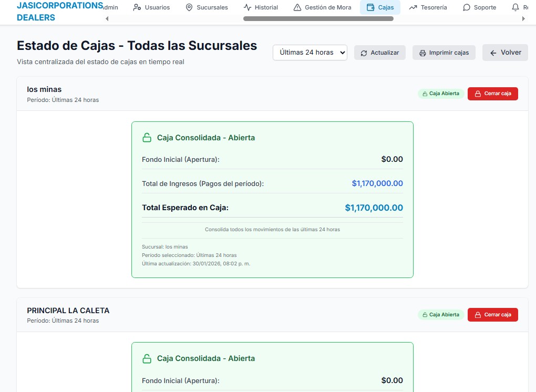Image resolution: width=536 pixels, height=392 pixels.
Task: Toggle the Caja Abierta badge for los minas
Action: [441, 93]
